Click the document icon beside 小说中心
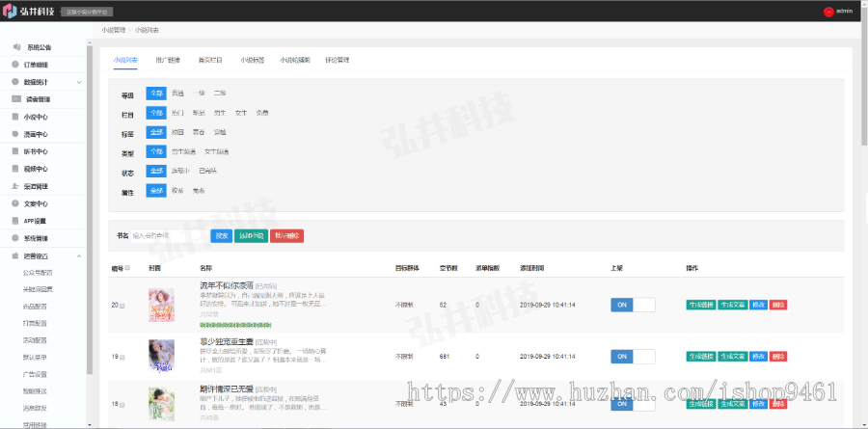868x429 pixels. (x=15, y=117)
